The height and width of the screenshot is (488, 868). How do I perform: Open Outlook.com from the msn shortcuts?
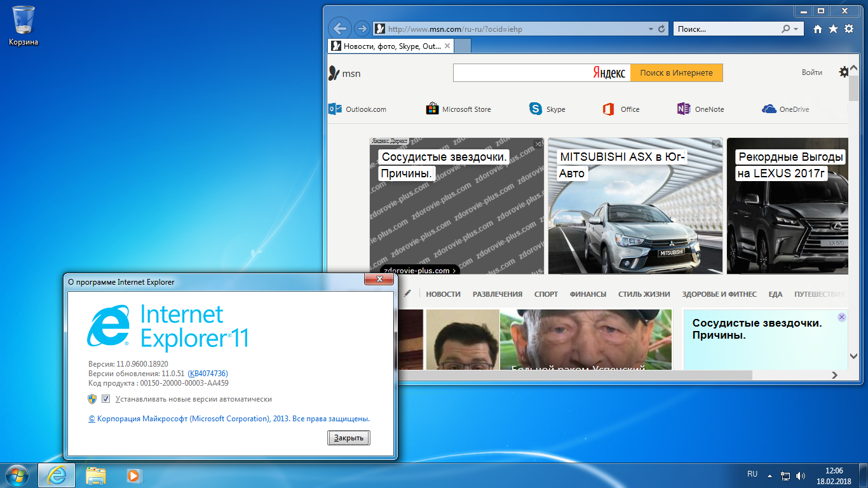coord(357,109)
